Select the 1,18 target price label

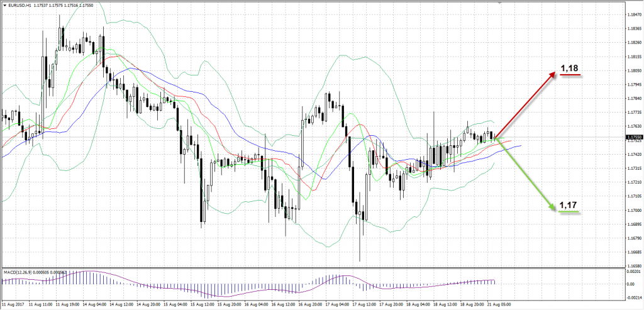tap(569, 68)
